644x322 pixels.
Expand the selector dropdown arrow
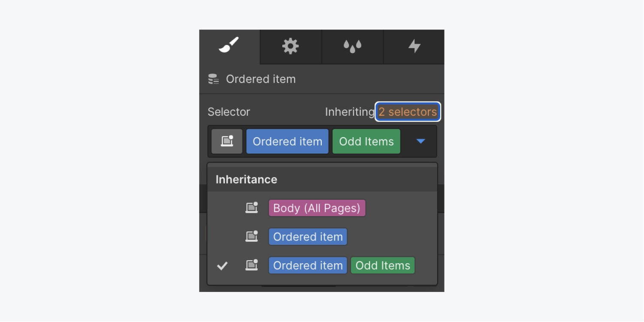pyautogui.click(x=420, y=141)
